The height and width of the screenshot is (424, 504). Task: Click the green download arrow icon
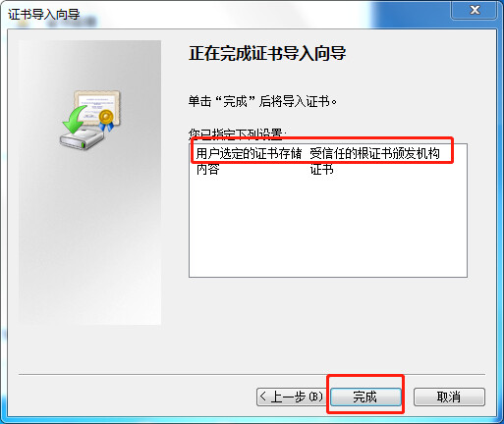75,119
